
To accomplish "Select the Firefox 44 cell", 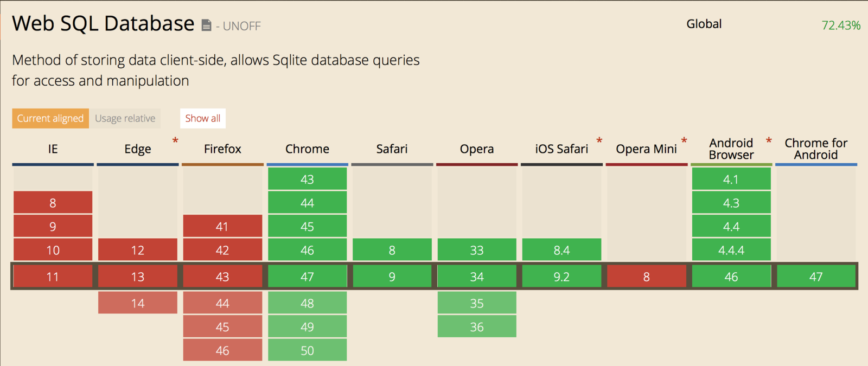I will click(222, 303).
